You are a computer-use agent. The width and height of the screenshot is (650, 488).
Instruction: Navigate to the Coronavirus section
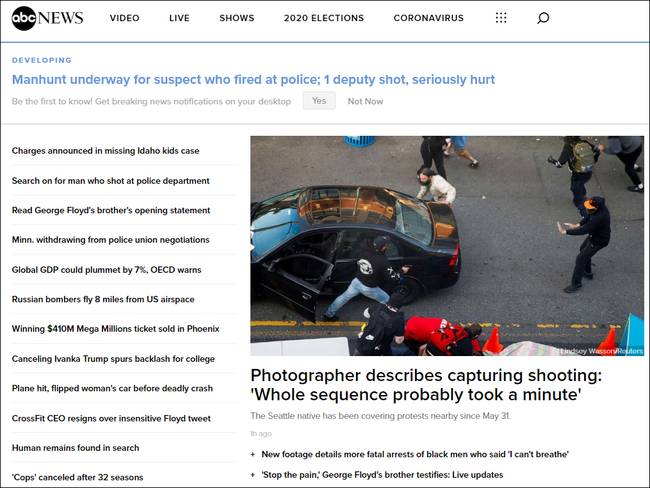point(429,18)
